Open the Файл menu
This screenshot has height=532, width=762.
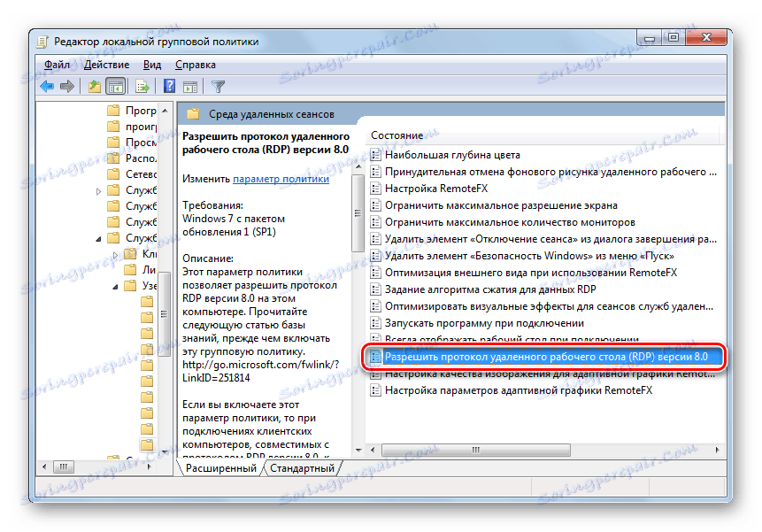[x=57, y=65]
